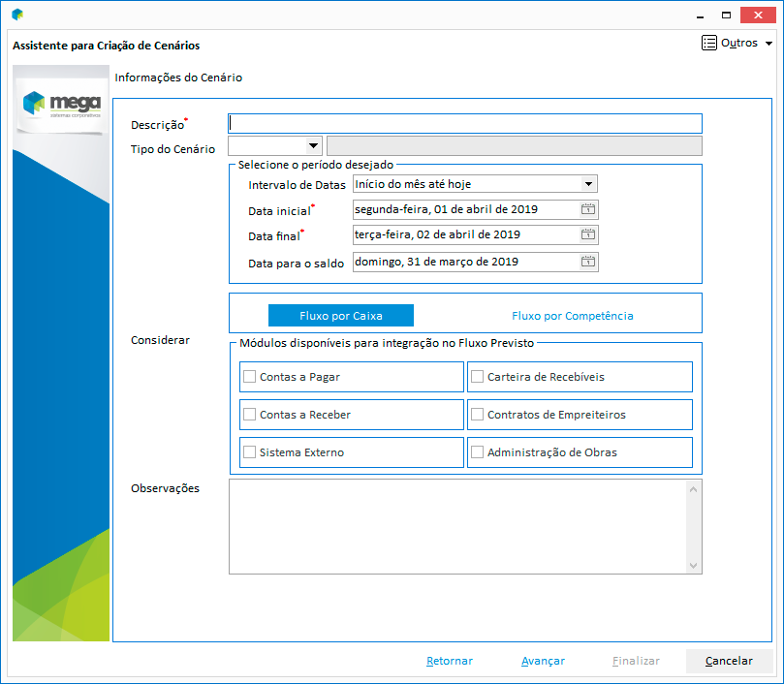Enable Contas a Pagar checkbox

click(x=250, y=377)
